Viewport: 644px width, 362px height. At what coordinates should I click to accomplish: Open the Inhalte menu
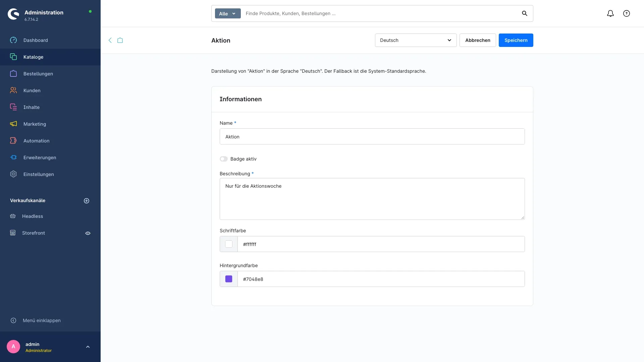click(50, 107)
